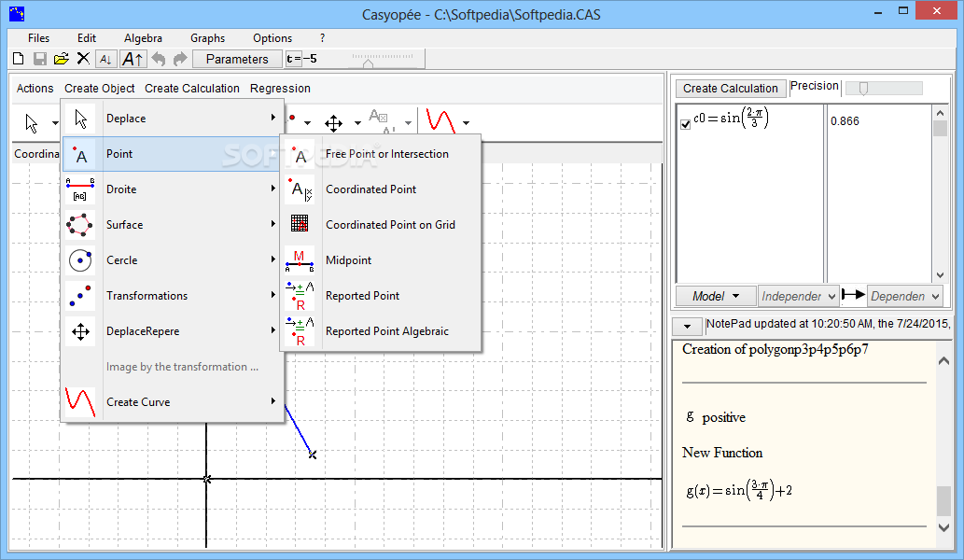Viewport: 964px width, 560px height.
Task: Expand the Deplace submenu arrow
Action: coord(273,118)
